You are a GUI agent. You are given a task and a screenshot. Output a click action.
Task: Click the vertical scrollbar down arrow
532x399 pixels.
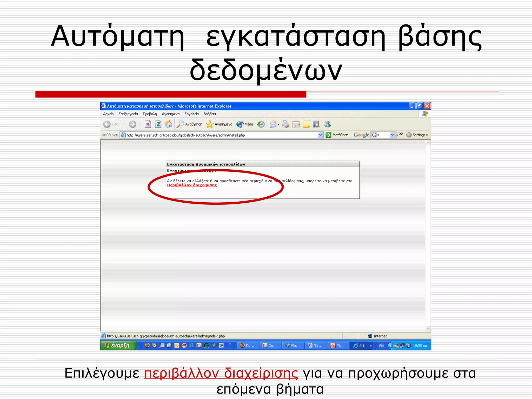(x=428, y=329)
